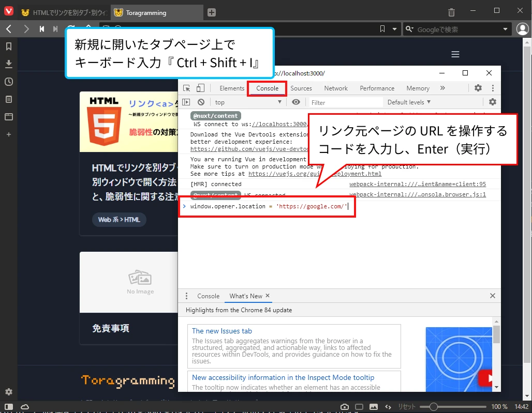Close the What's New tab

(268, 296)
